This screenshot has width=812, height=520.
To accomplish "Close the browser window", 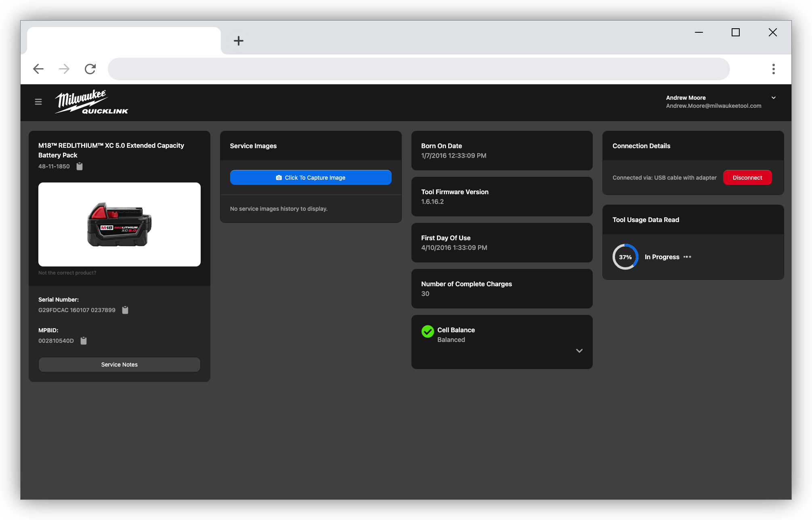I will [x=773, y=32].
